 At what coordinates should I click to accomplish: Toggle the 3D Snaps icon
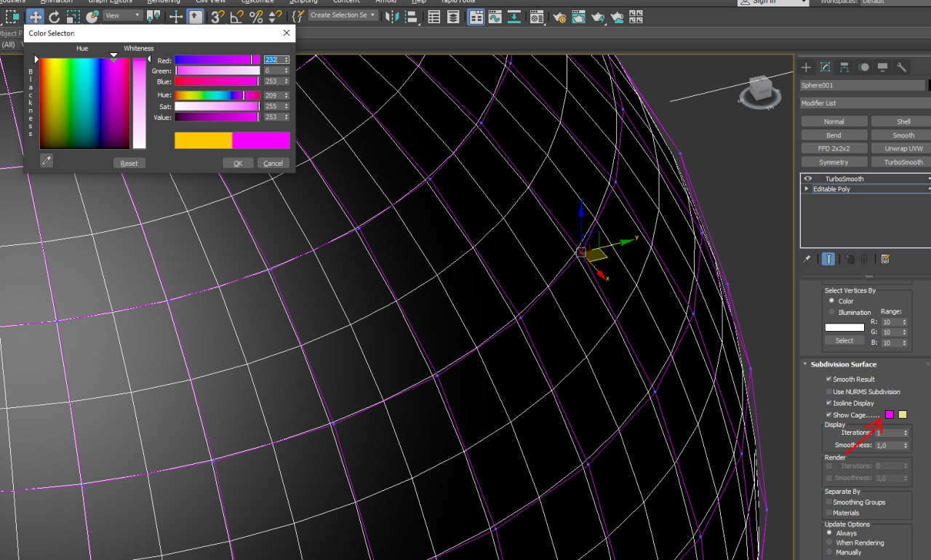(x=217, y=16)
